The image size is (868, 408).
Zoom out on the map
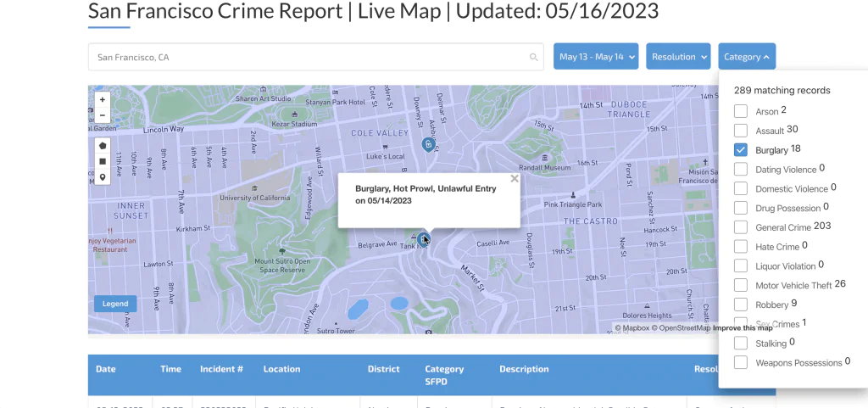pos(103,115)
